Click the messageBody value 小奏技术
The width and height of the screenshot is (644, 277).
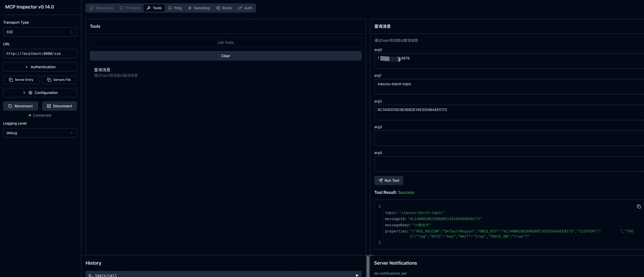421,225
